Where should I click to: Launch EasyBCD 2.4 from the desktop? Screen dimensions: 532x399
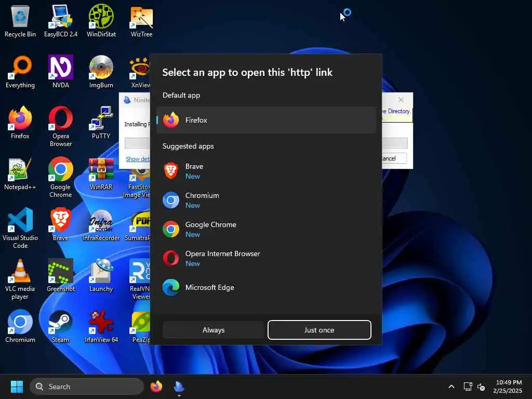61,20
